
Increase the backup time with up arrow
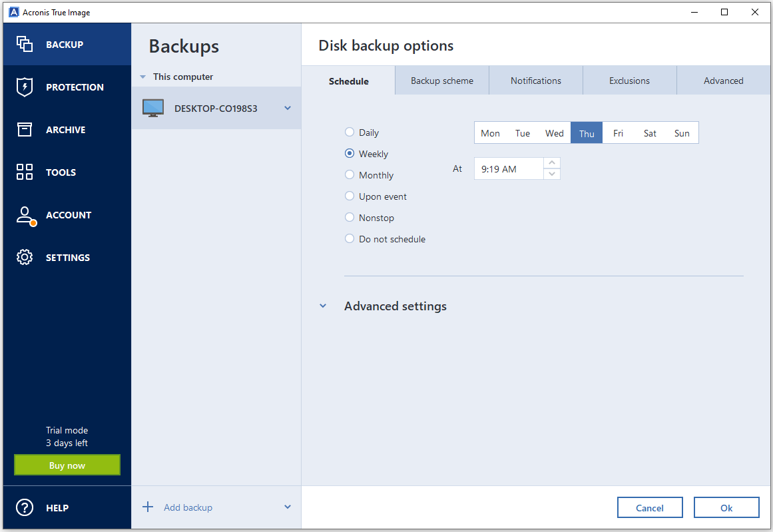[552, 162]
